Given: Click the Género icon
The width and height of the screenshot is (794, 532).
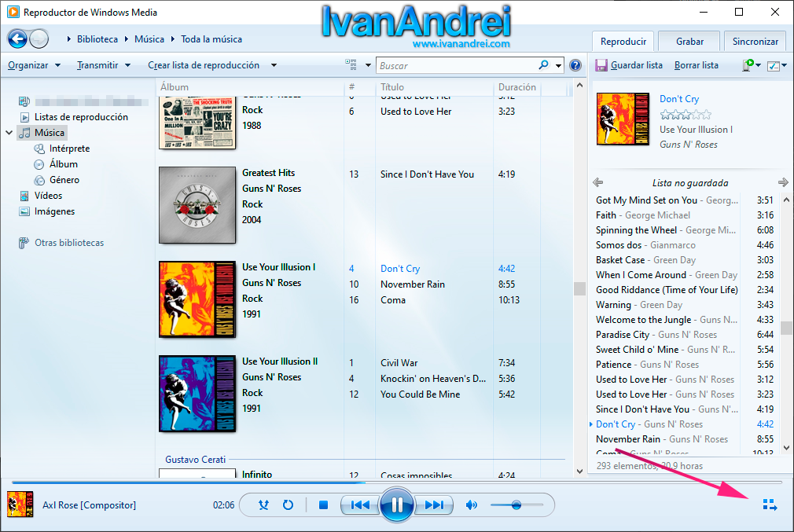Looking at the screenshot, I should coord(39,180).
